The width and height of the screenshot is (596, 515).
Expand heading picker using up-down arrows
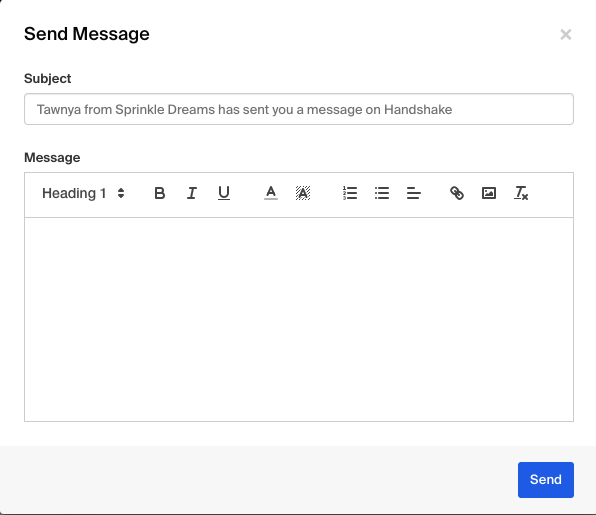[x=121, y=193]
